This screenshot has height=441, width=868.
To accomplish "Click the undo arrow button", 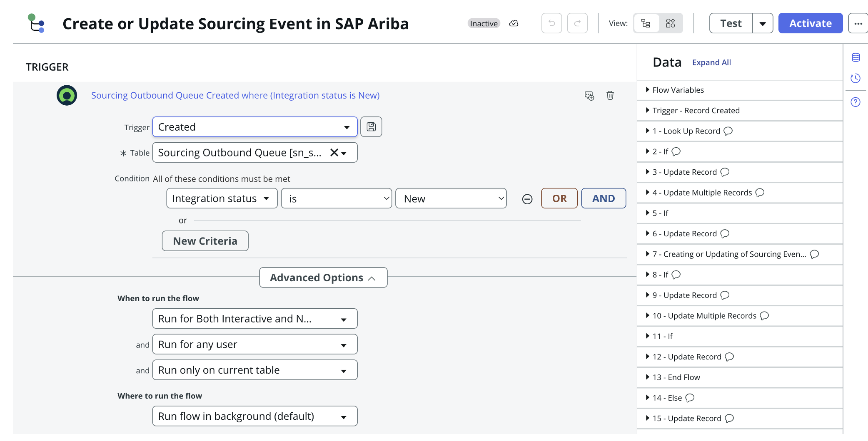I will coord(551,23).
